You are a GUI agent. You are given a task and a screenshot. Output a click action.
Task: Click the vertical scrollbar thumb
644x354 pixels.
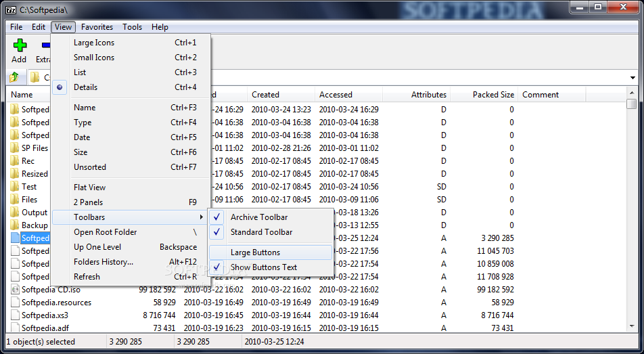[x=632, y=104]
